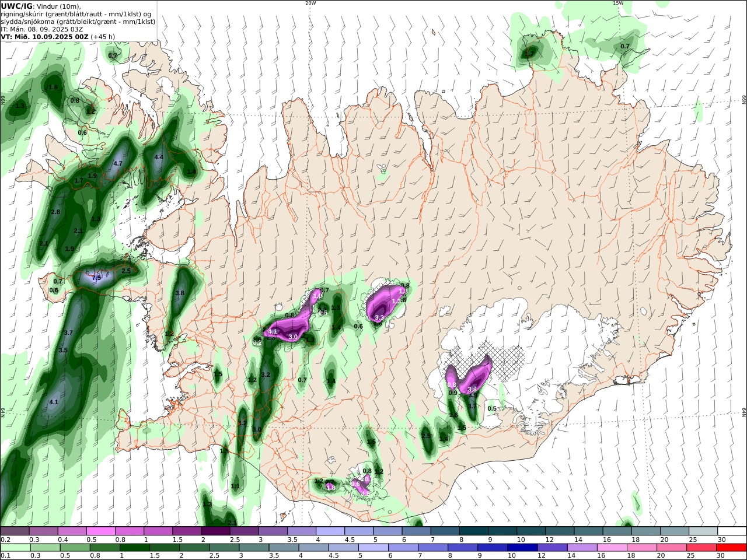
Task: Pick the rain legend swatch for 0.3–0.5
Action: [x=46, y=548]
